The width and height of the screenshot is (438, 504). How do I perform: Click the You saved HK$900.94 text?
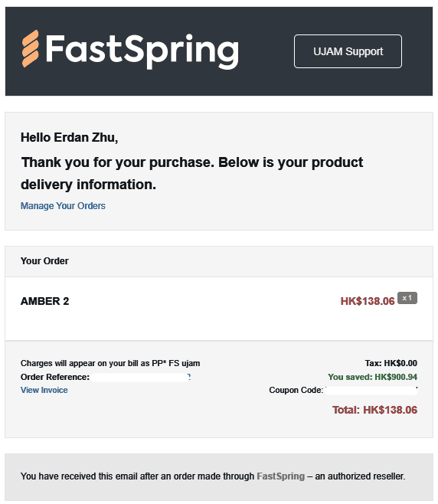pos(372,377)
